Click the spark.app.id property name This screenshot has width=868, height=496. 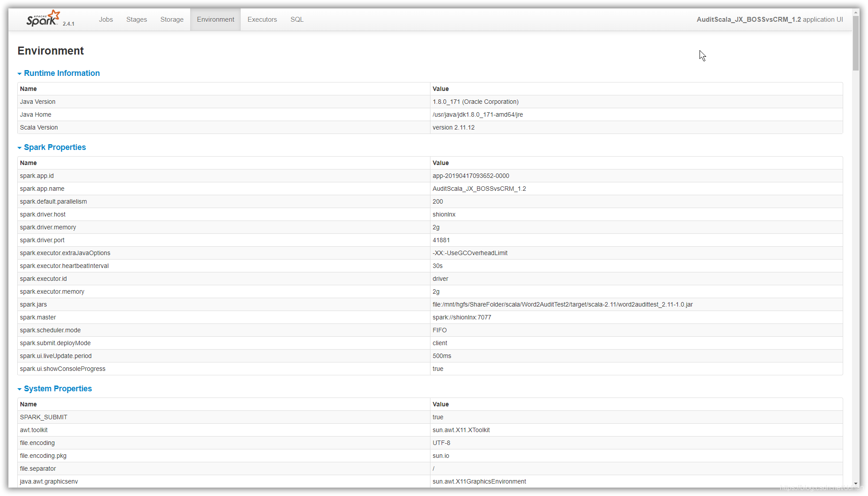(x=37, y=176)
